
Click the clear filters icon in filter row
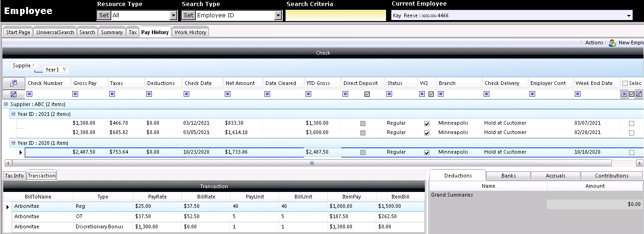pos(13,94)
